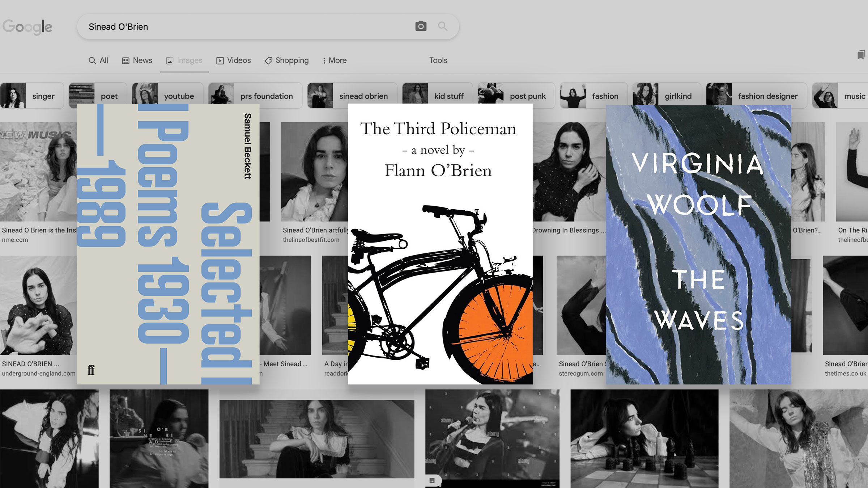The width and height of the screenshot is (868, 488).
Task: Filter by fashion designer chip
Action: (x=756, y=96)
